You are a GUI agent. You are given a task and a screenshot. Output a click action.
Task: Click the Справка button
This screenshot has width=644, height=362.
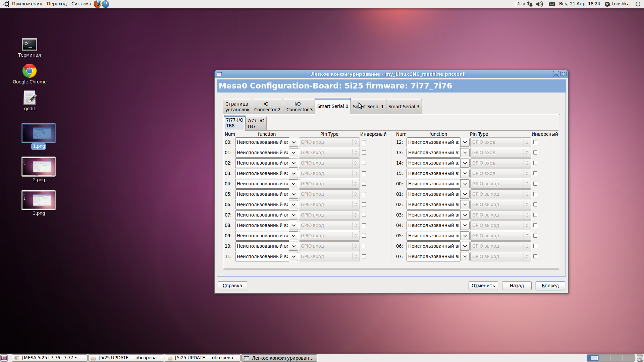pyautogui.click(x=232, y=286)
